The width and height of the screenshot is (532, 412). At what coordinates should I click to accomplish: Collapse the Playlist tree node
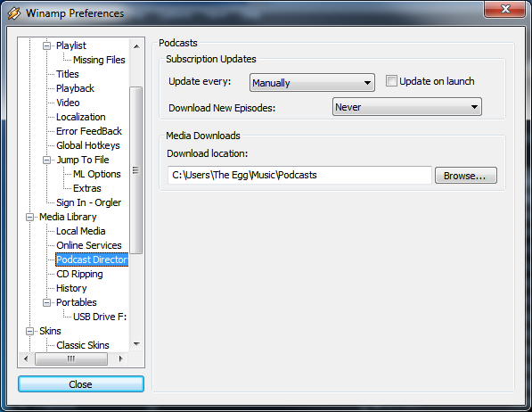(47, 45)
